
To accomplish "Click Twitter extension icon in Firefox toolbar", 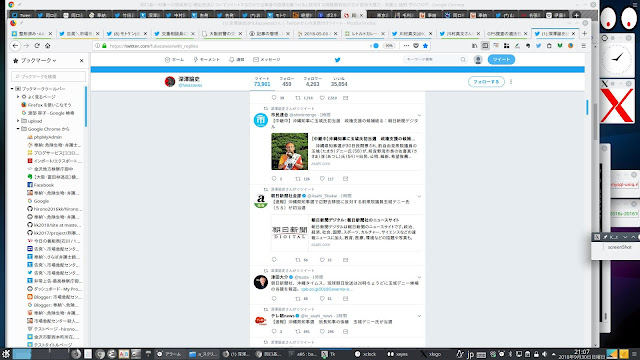I will [x=538, y=46].
